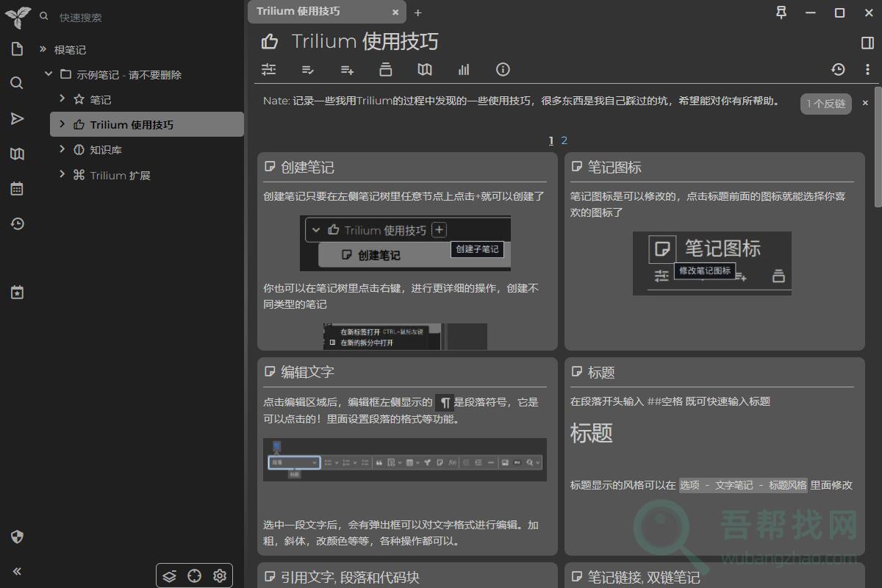The height and width of the screenshot is (588, 882).
Task: Click the note title field Trilium 使用技巧
Action: (365, 42)
